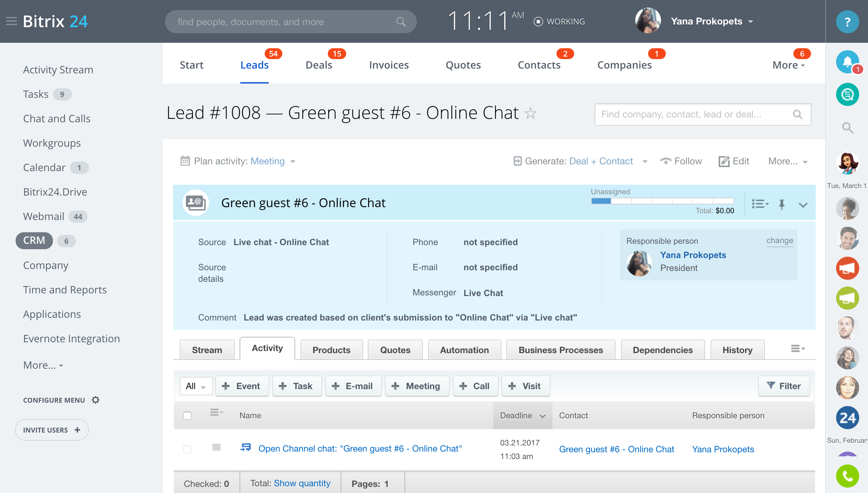Screen dimensions: 868x493
Task: Check the select-all activities checkbox
Action: pos(187,416)
